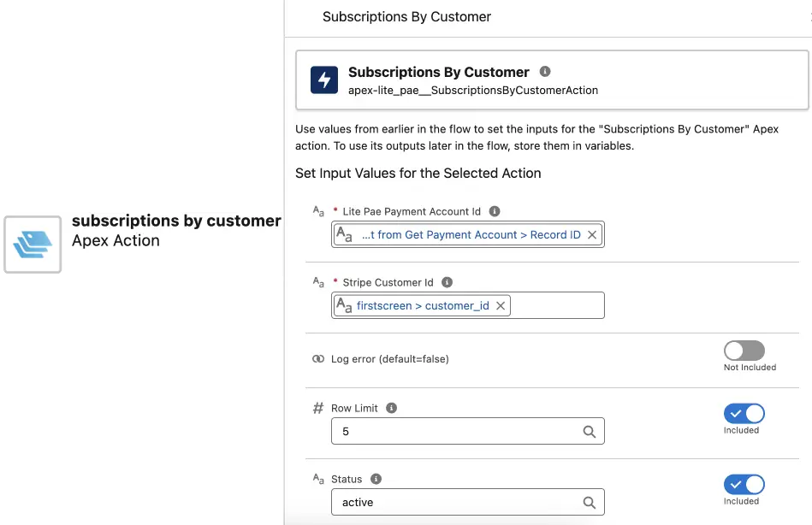
Task: Click the Subscriptions By Customer panel title
Action: coord(406,16)
